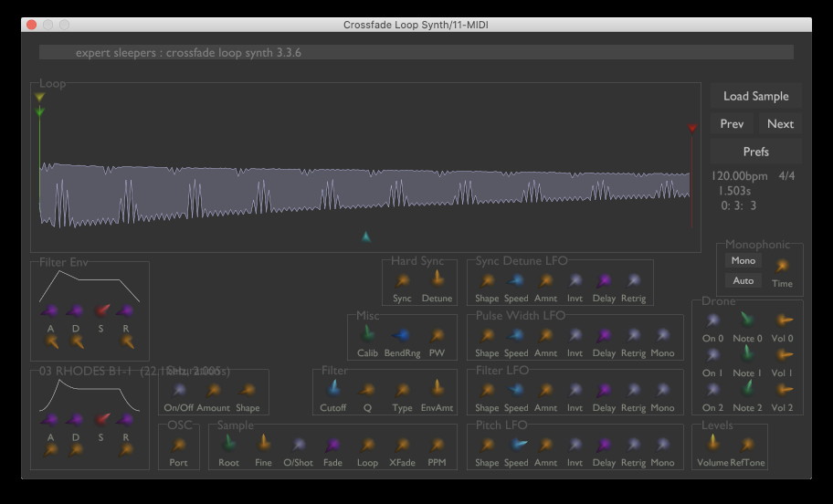Click the Hard Sync Sync knob

tap(402, 280)
